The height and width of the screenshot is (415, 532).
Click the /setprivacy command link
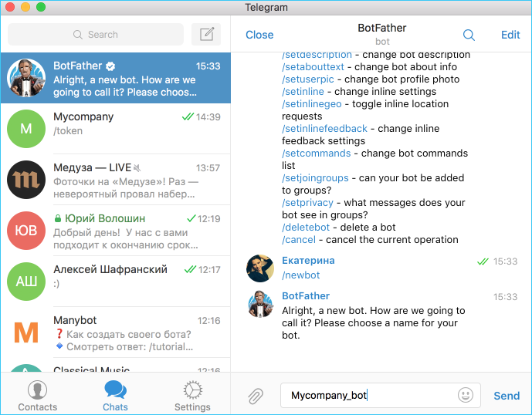(308, 203)
